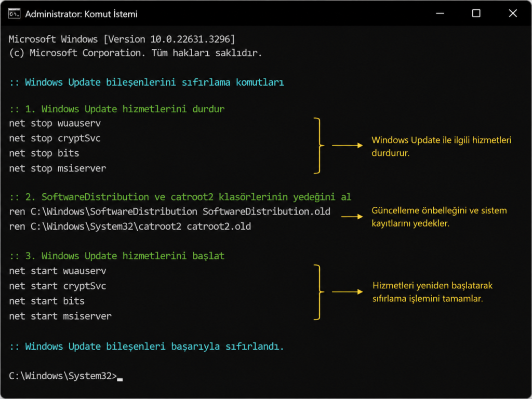Viewport: 532px width, 399px height.
Task: Click the '(c) Microsoft Corporation' copyright line
Action: tap(136, 53)
